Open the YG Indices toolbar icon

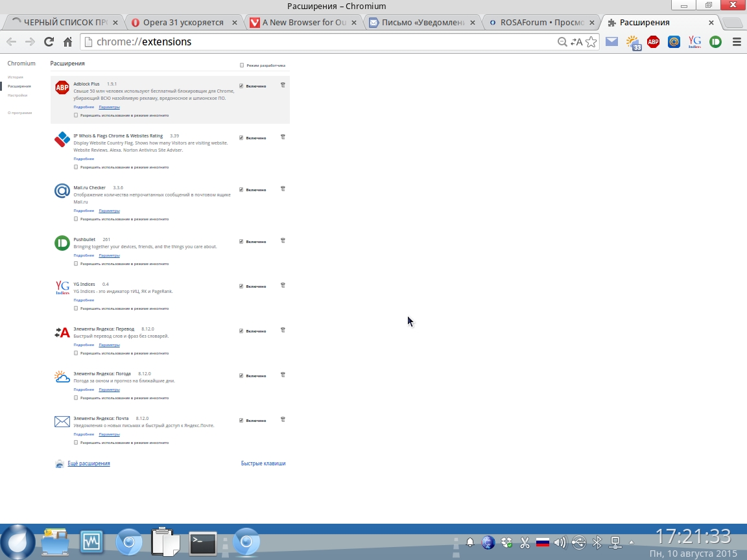pyautogui.click(x=694, y=42)
